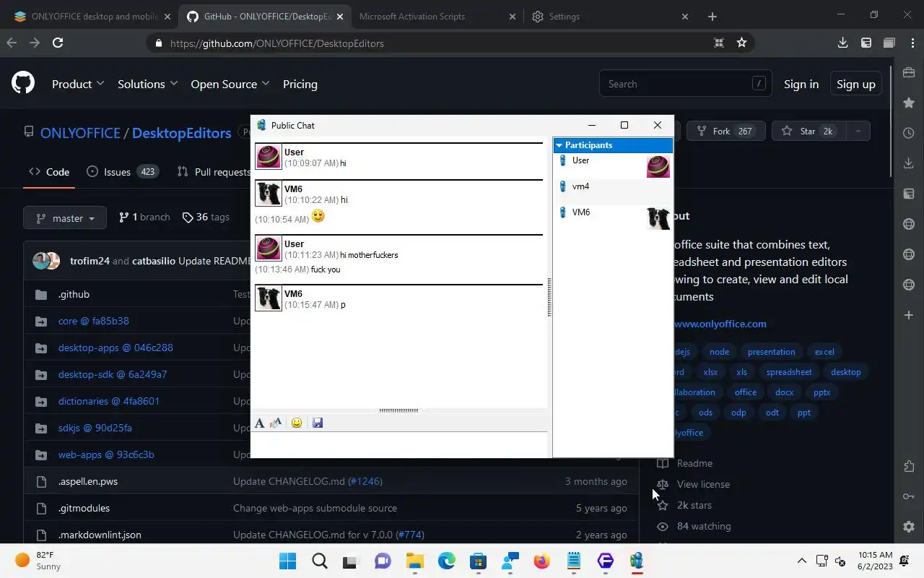Open the .gitmodules file
Screen dimensions: 924x578
pyautogui.click(x=84, y=508)
